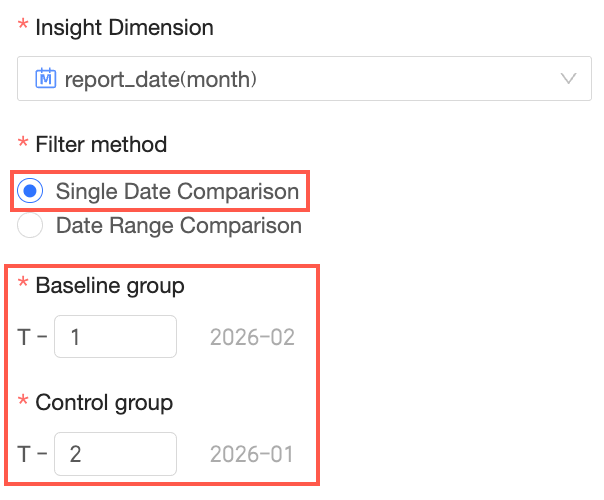
Task: Click the required asterisk beside Baseline group
Action: pos(23,286)
